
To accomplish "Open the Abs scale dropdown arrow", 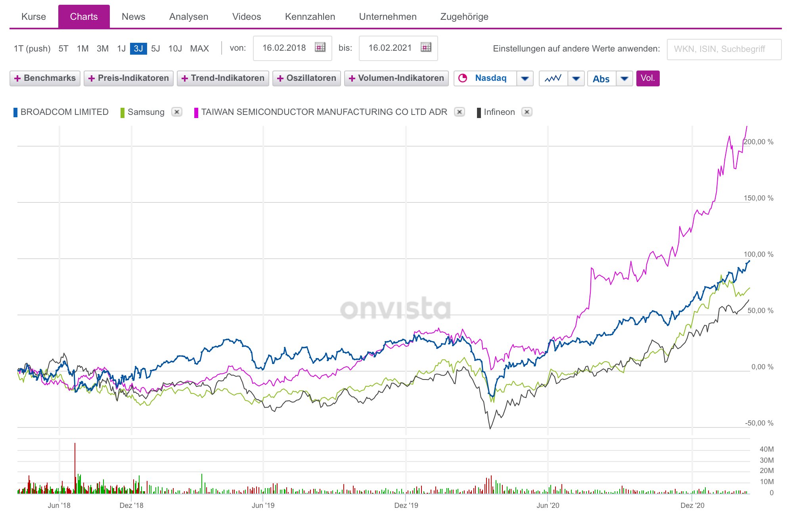I will 624,78.
